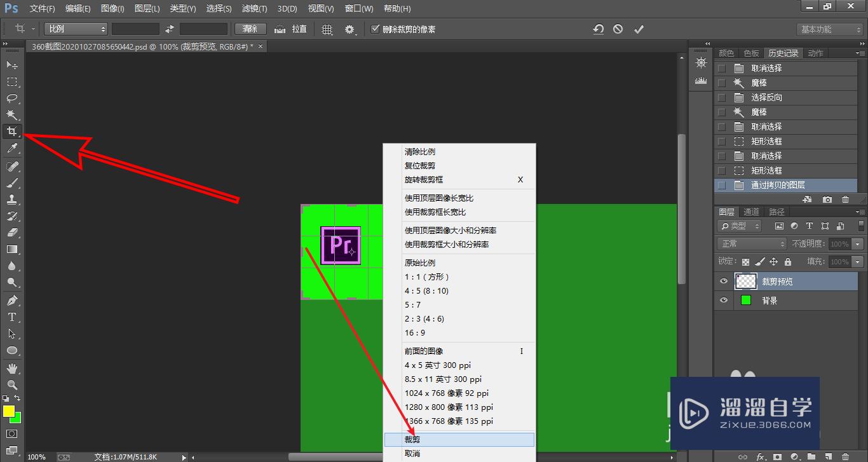
Task: Hide the 裁剪预览 layer eye icon
Action: click(723, 282)
